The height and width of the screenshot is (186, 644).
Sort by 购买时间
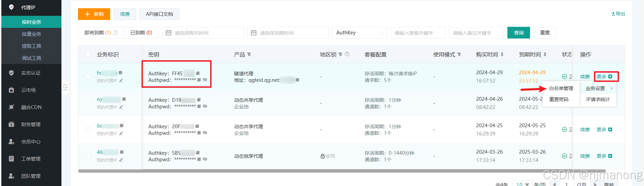[x=502, y=54]
